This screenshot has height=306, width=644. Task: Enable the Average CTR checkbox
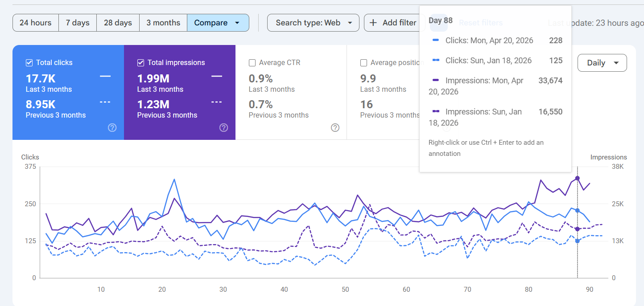point(252,63)
